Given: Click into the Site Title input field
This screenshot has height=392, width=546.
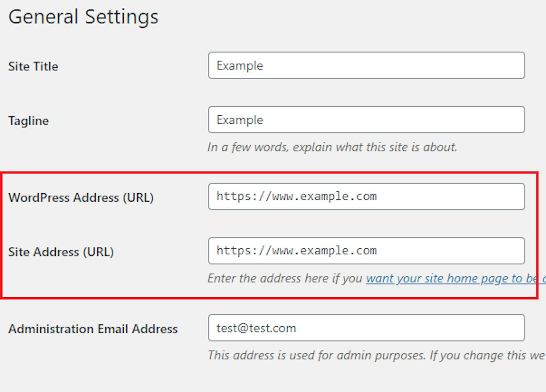Looking at the screenshot, I should [x=366, y=65].
